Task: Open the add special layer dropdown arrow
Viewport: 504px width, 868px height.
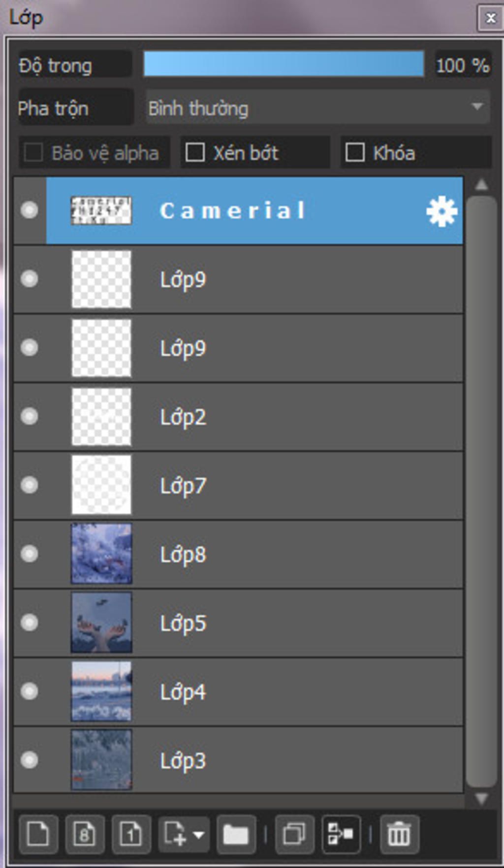Action: click(x=199, y=835)
